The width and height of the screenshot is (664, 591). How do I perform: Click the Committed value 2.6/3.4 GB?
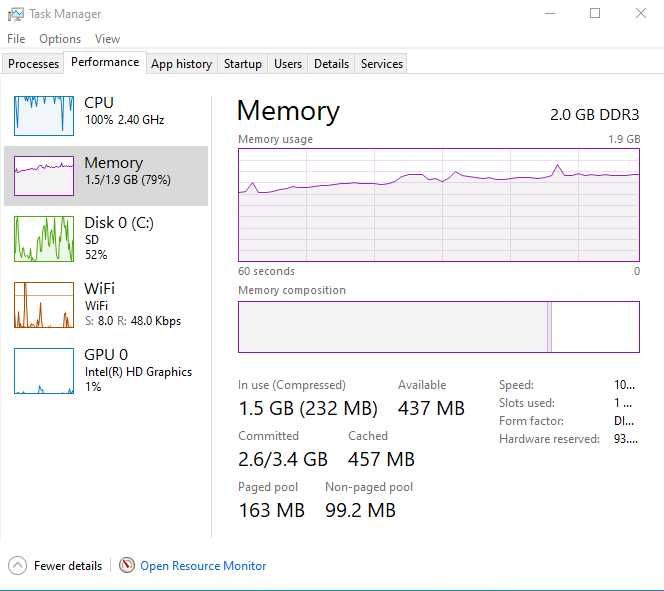tap(283, 459)
